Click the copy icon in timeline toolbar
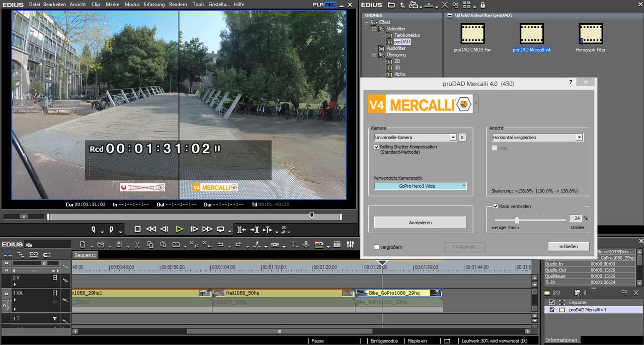The height and width of the screenshot is (345, 644). click(150, 245)
